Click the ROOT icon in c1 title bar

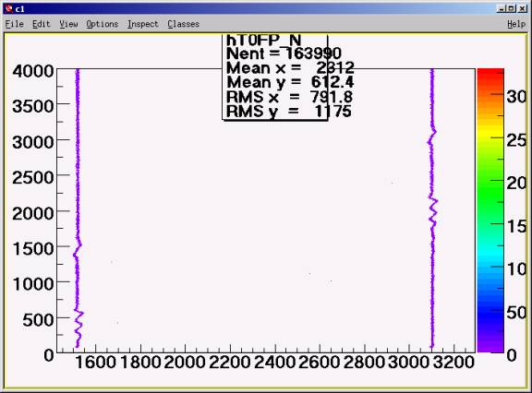click(x=9, y=9)
